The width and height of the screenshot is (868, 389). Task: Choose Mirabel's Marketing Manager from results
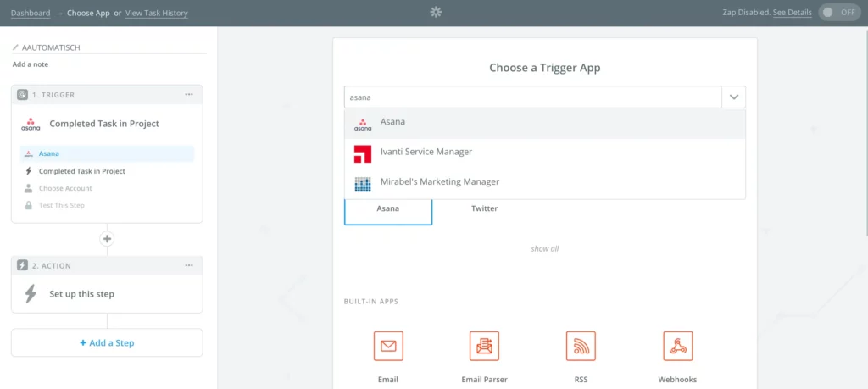545,184
